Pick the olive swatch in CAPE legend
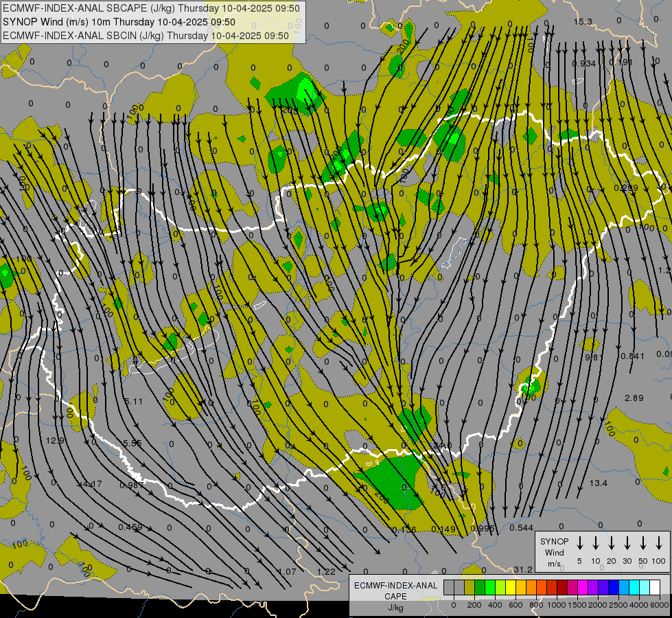The height and width of the screenshot is (618, 672). pyautogui.click(x=470, y=588)
